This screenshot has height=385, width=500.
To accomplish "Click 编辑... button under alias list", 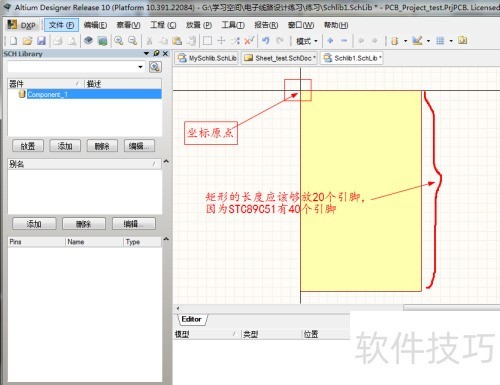I will 134,224.
